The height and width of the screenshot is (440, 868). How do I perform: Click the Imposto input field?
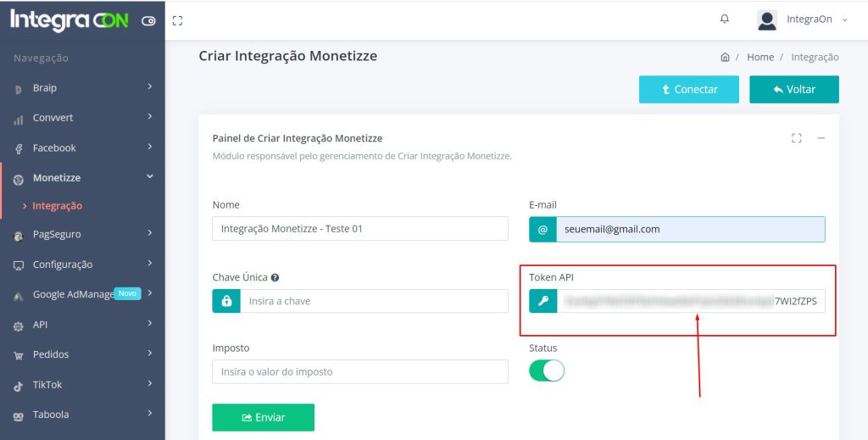359,371
